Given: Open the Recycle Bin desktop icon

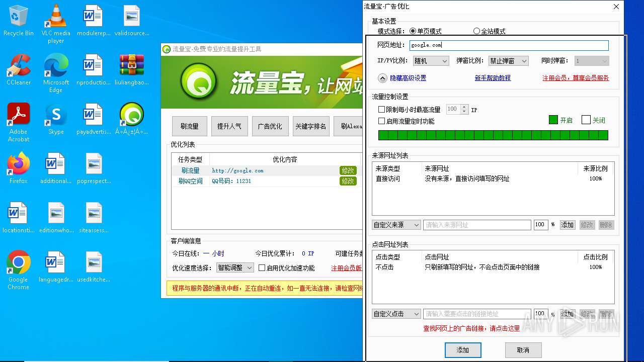Looking at the screenshot, I should tap(18, 20).
